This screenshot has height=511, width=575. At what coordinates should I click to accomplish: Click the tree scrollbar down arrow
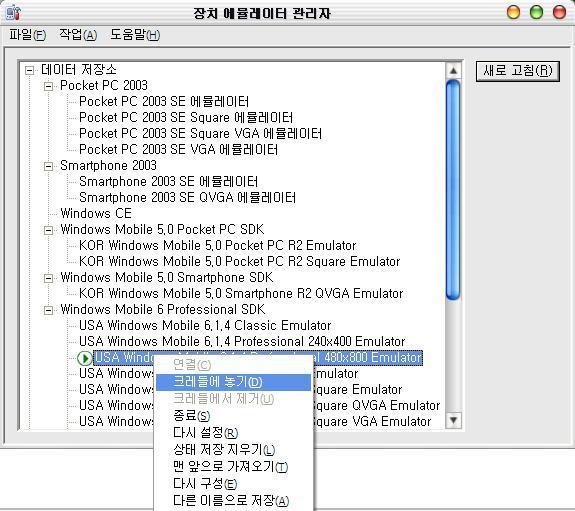(454, 420)
